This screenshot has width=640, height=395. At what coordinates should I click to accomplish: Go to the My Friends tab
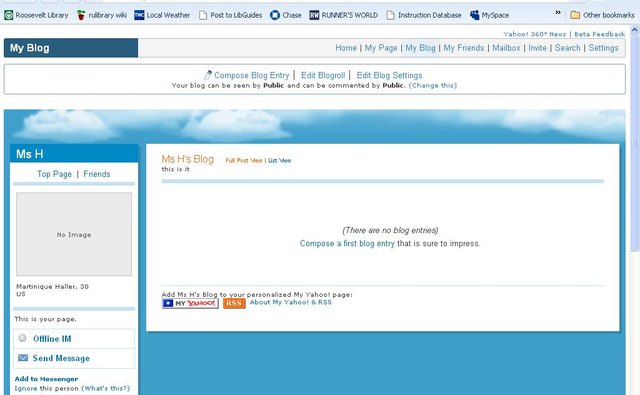tap(464, 48)
